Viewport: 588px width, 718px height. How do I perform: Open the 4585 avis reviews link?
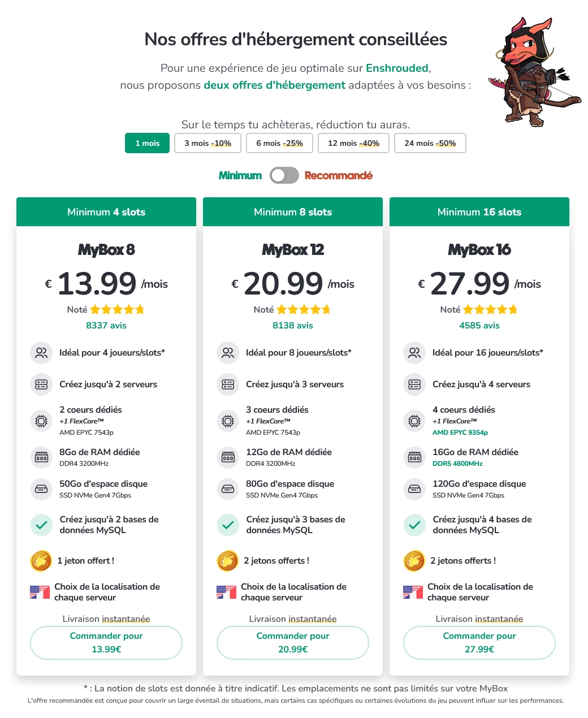[x=479, y=326]
